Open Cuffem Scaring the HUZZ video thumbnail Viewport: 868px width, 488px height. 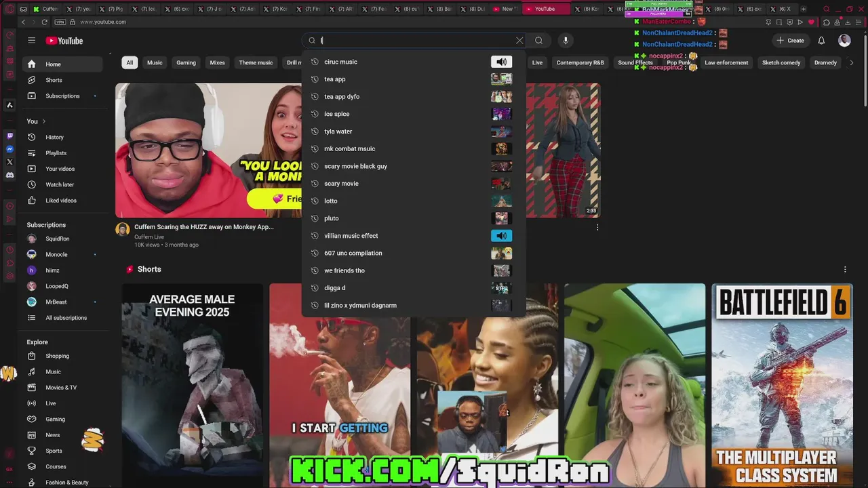[x=208, y=150]
